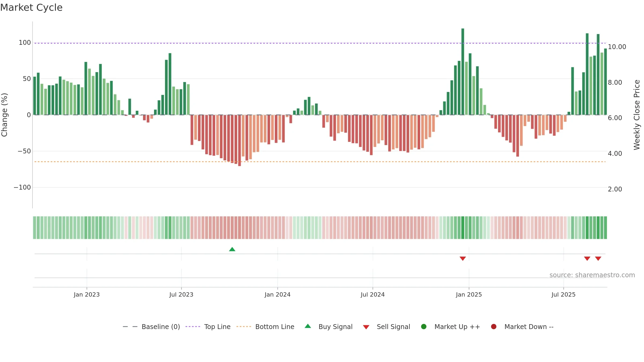
Task: Click the Change (%) axis title
Action: click(5, 115)
